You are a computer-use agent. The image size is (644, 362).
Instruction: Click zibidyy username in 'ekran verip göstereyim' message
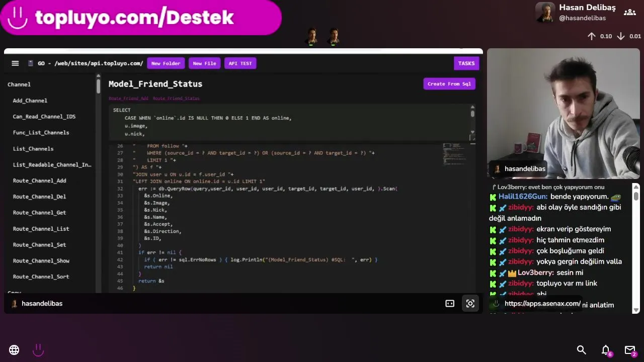[520, 229]
